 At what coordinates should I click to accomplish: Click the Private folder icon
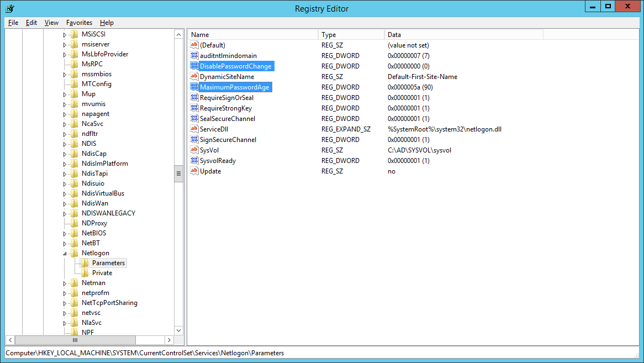pyautogui.click(x=85, y=272)
